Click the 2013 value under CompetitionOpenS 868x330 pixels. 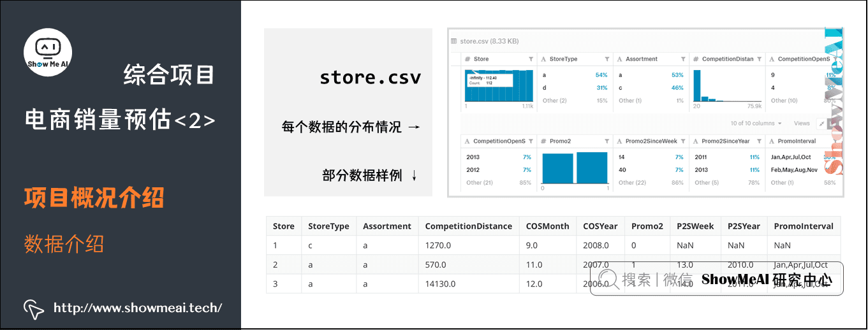click(473, 157)
